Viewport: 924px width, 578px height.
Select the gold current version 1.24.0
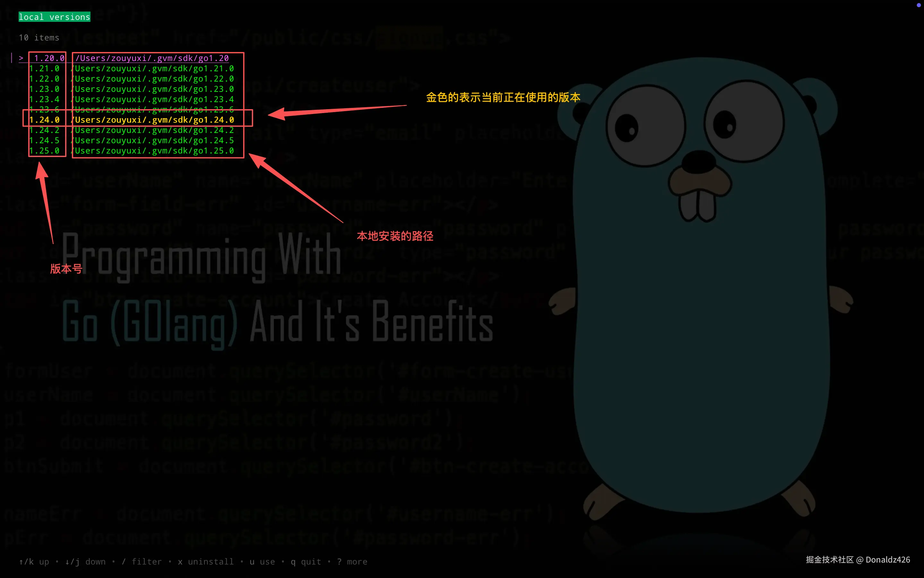pos(44,120)
